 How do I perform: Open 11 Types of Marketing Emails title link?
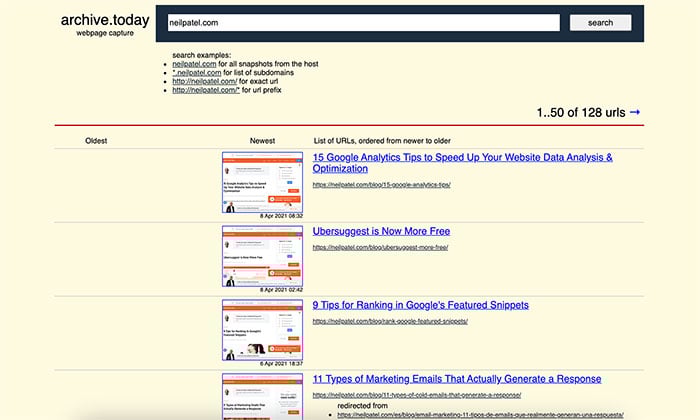point(457,379)
